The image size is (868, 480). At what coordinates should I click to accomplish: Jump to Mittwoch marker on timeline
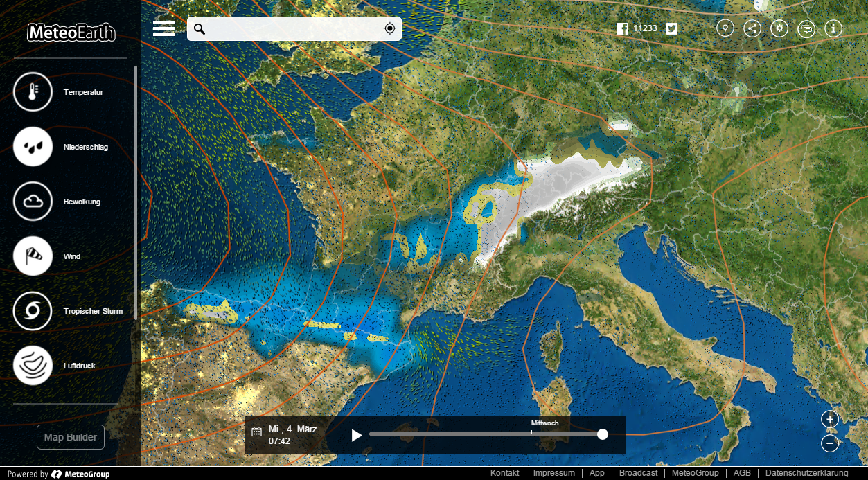[x=544, y=423]
